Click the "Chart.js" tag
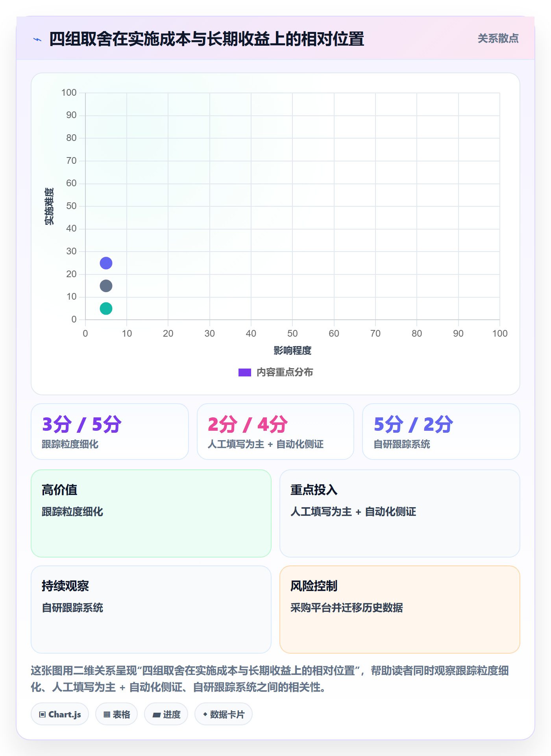551x756 pixels. click(60, 714)
